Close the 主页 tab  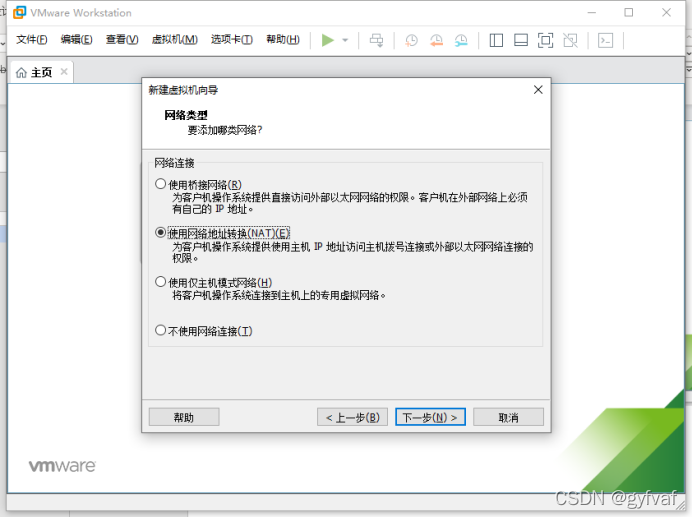tap(64, 72)
